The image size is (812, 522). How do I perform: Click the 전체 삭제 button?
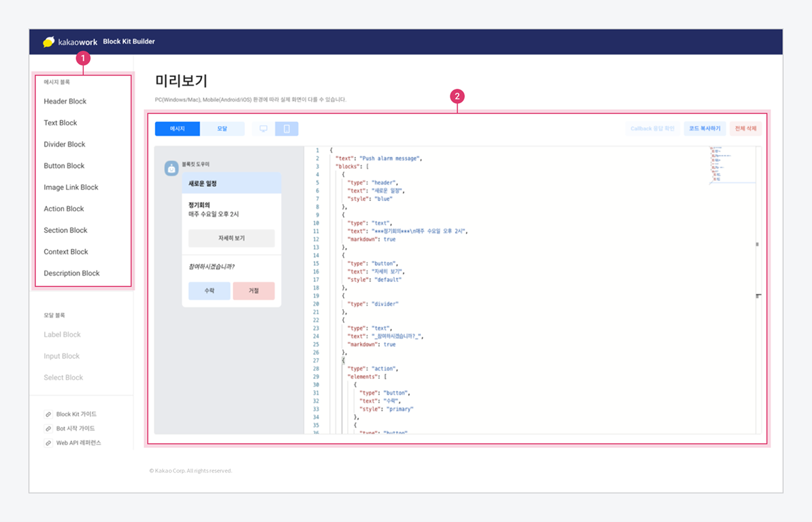(x=746, y=129)
